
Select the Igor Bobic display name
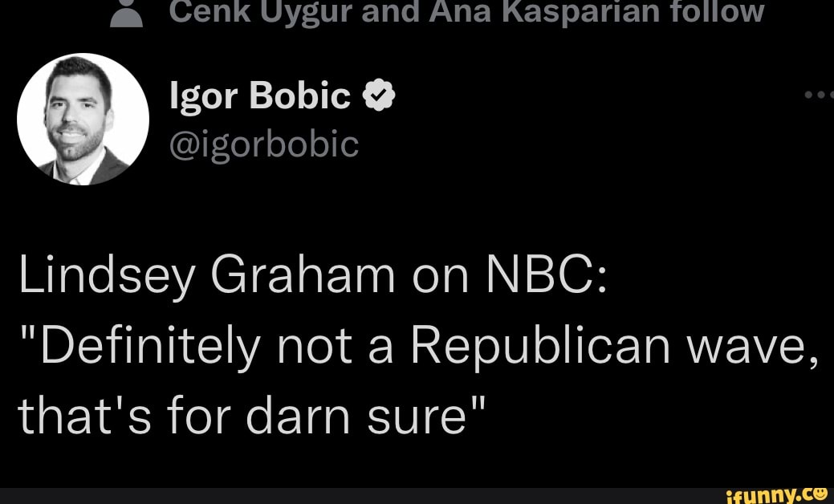(x=258, y=94)
